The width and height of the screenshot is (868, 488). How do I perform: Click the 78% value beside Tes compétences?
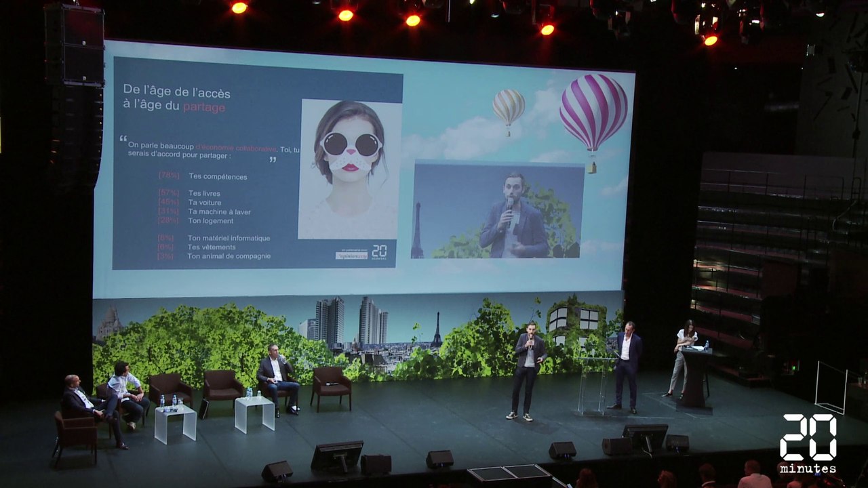(x=169, y=176)
